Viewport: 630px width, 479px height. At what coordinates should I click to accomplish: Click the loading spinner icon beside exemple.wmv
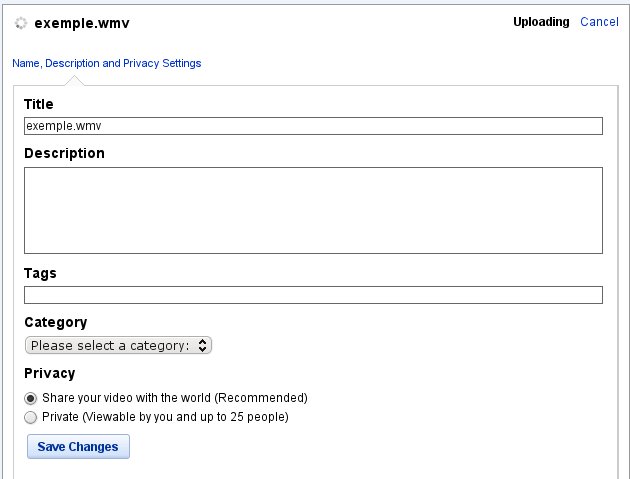pyautogui.click(x=21, y=23)
